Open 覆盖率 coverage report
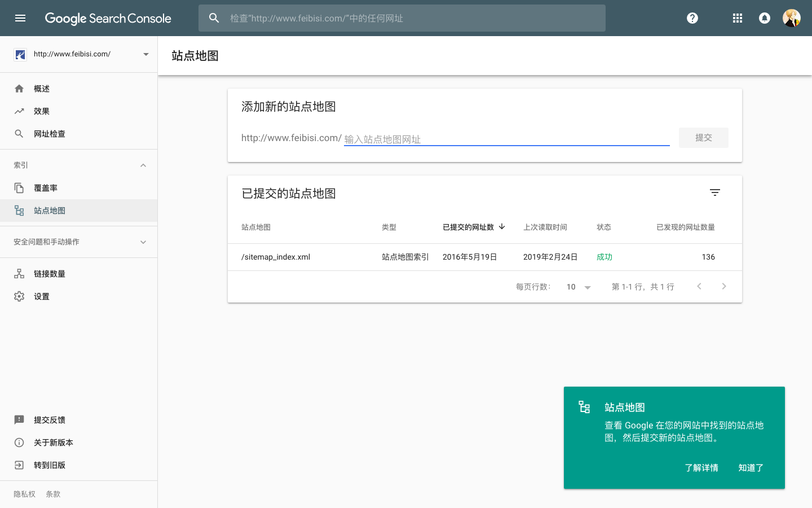The image size is (812, 508). 78,188
